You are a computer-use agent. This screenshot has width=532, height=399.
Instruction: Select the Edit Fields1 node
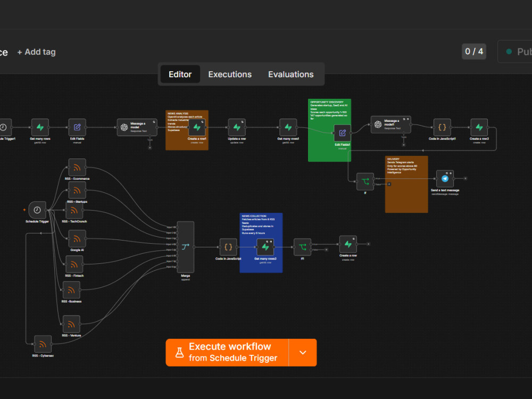point(342,133)
